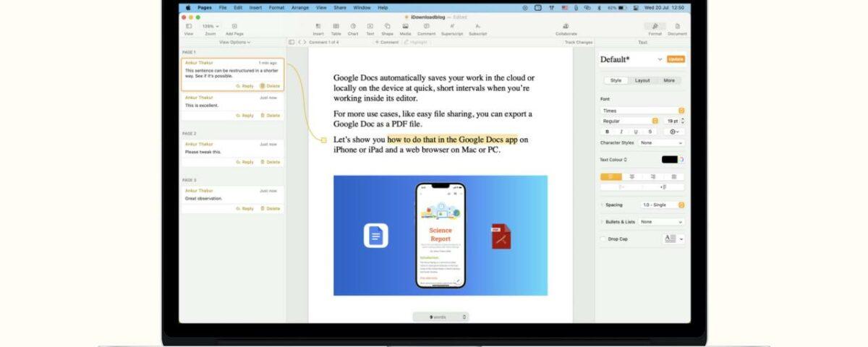The image size is (868, 347).
Task: Add a comment using the Comment toolbar icon
Action: [426, 26]
